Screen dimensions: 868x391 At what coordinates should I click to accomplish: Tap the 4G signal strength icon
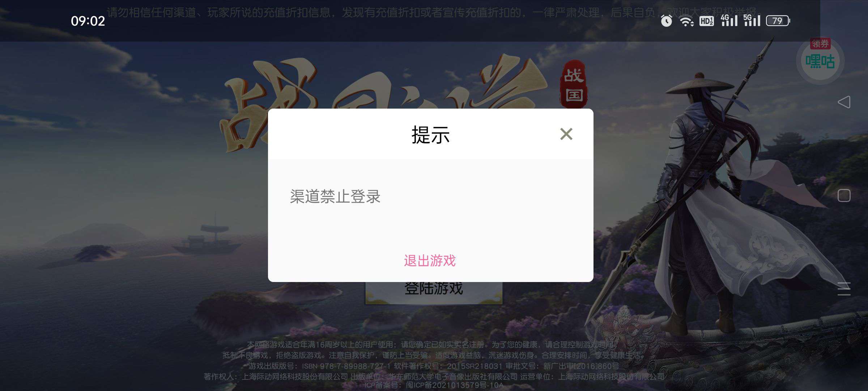click(729, 20)
